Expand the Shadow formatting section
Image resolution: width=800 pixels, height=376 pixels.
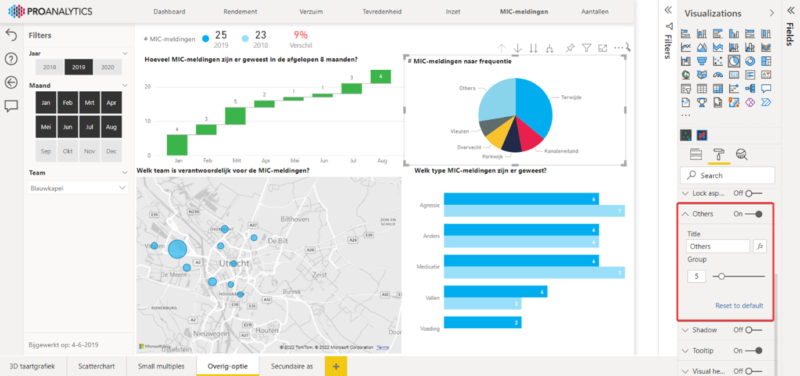[x=686, y=330]
